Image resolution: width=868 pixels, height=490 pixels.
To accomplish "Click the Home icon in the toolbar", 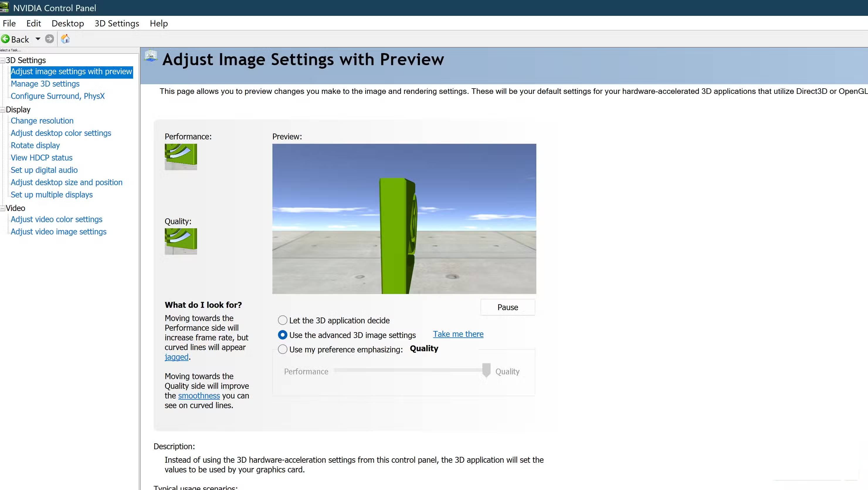I will (x=65, y=39).
